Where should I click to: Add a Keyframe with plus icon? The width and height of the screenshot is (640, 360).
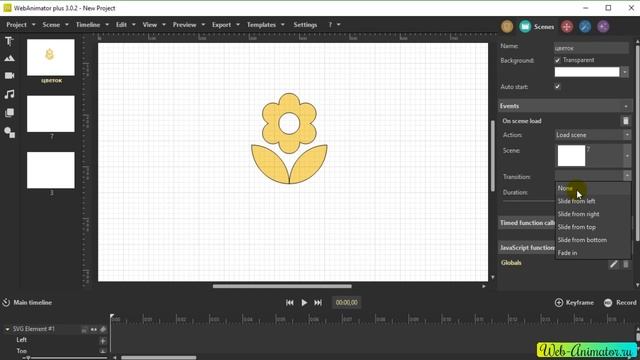[559, 302]
